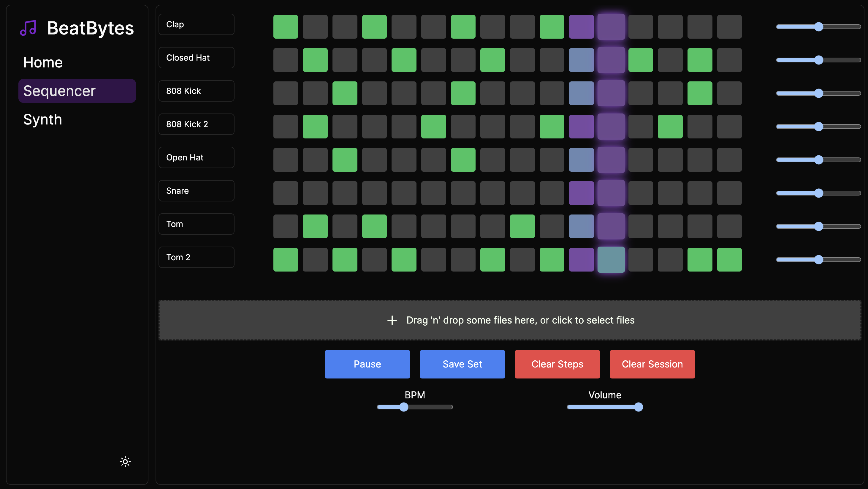This screenshot has width=868, height=489.
Task: Toggle second step of Closed Hat row
Action: (315, 60)
